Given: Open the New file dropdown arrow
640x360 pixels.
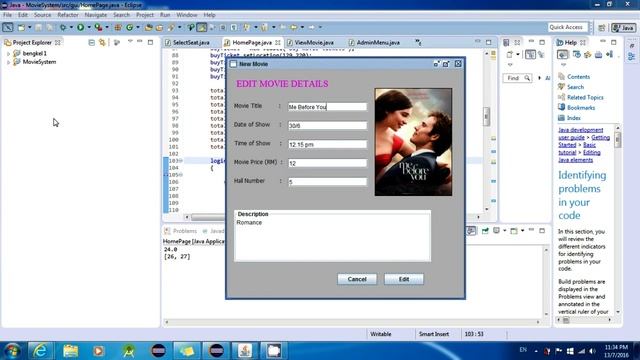Looking at the screenshot, I should tap(29, 27).
